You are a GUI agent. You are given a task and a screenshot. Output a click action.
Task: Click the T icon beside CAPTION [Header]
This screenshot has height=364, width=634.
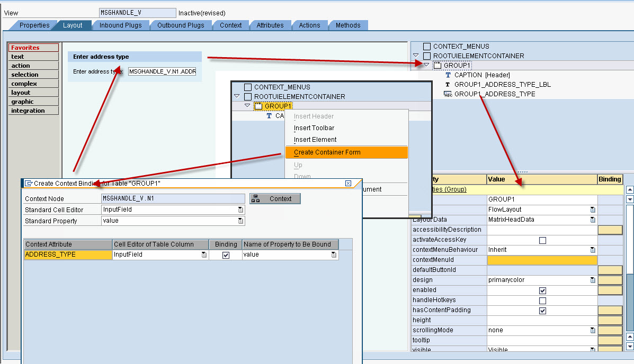pos(448,75)
